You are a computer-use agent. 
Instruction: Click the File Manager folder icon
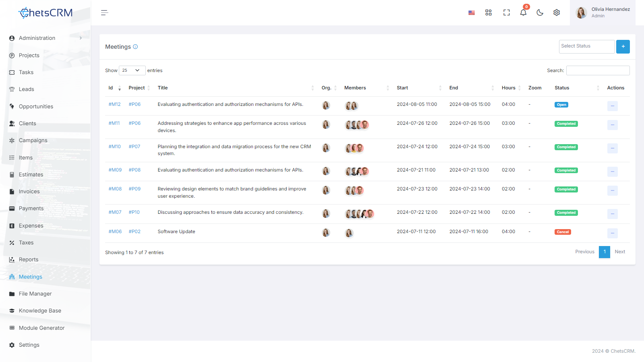click(x=12, y=294)
